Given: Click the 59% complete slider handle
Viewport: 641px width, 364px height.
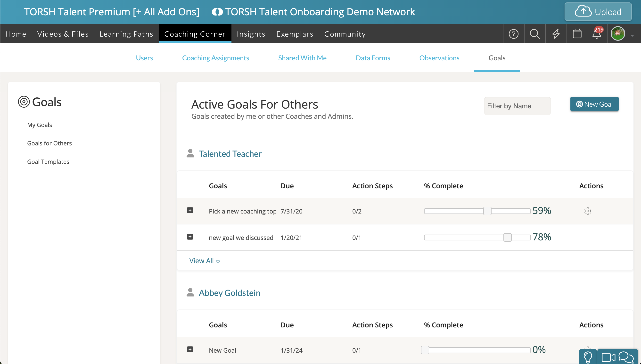Looking at the screenshot, I should click(487, 211).
